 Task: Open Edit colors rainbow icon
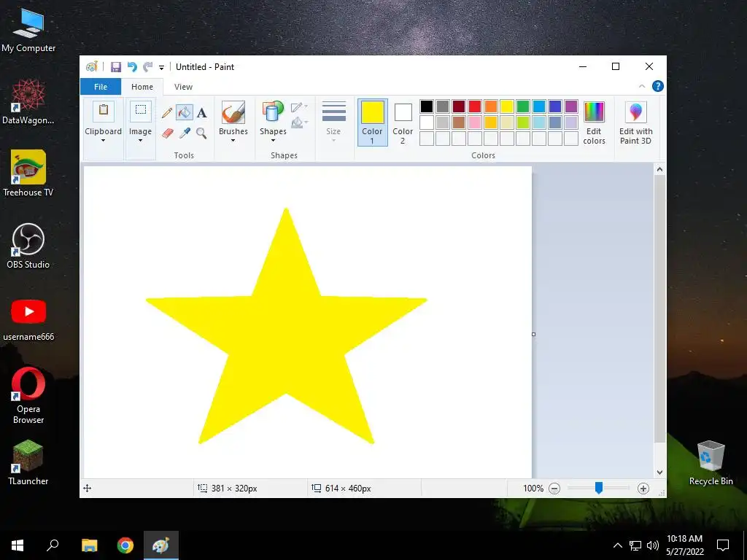[x=594, y=112]
